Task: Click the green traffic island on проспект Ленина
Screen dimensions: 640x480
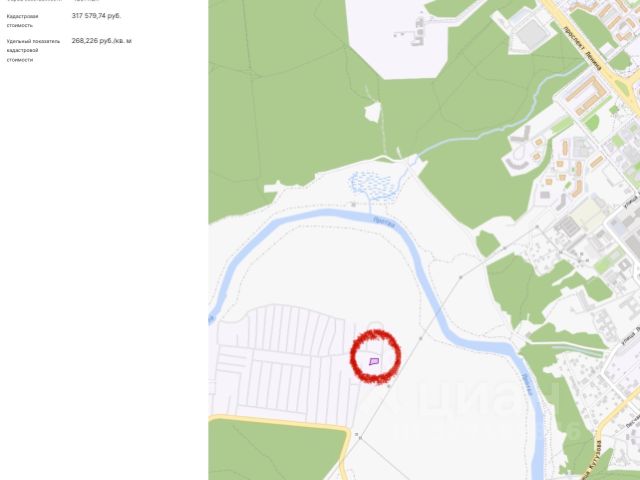Action: 623,87
